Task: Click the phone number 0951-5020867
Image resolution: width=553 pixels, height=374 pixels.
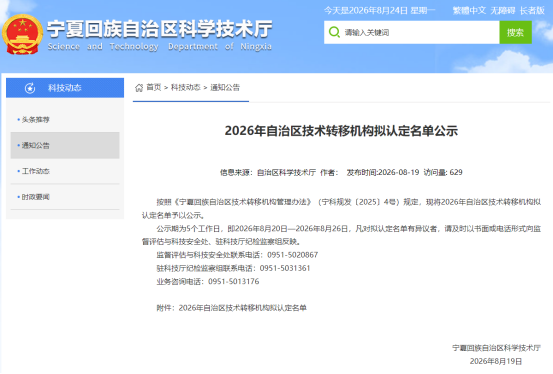Action: (292, 255)
